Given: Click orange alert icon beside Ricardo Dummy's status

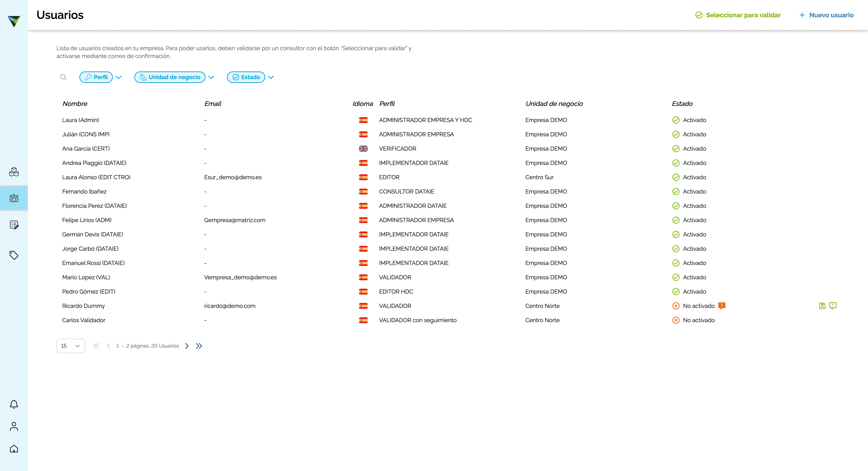Looking at the screenshot, I should pyautogui.click(x=722, y=306).
